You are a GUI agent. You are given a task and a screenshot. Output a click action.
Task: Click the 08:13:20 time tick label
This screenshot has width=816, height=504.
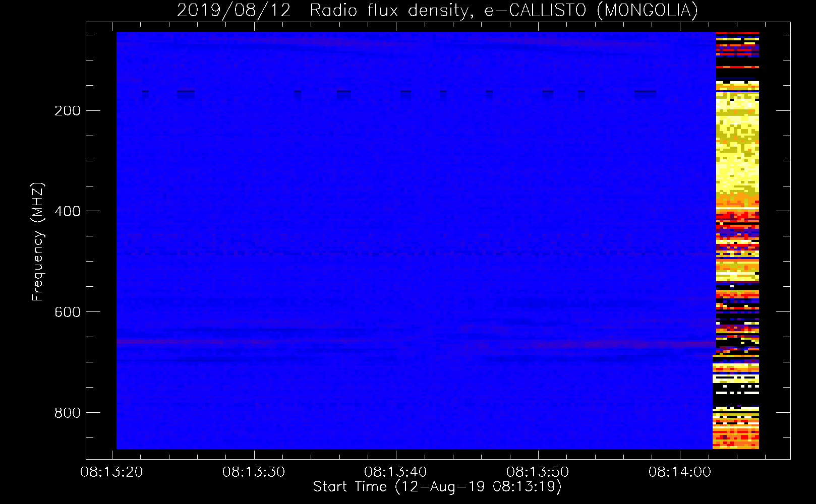click(x=111, y=472)
